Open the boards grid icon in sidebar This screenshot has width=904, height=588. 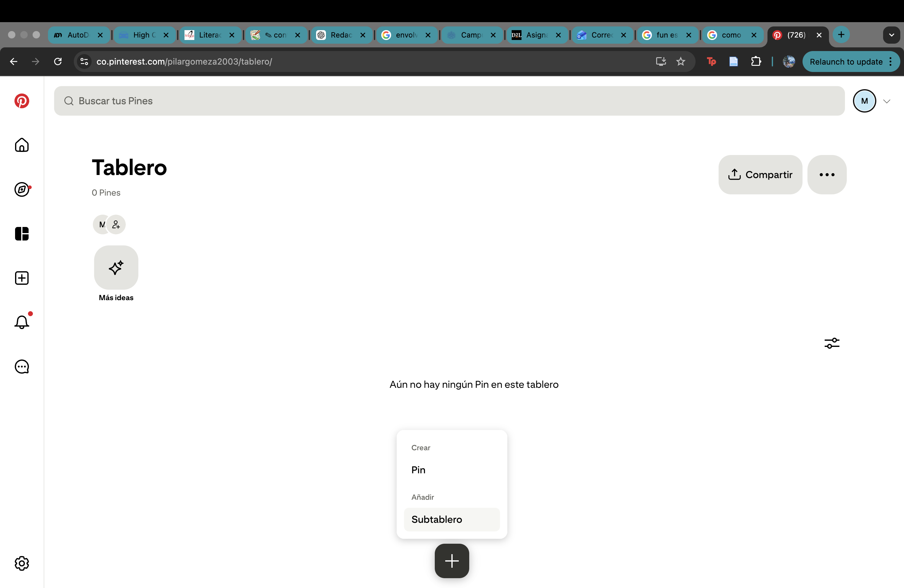22,234
